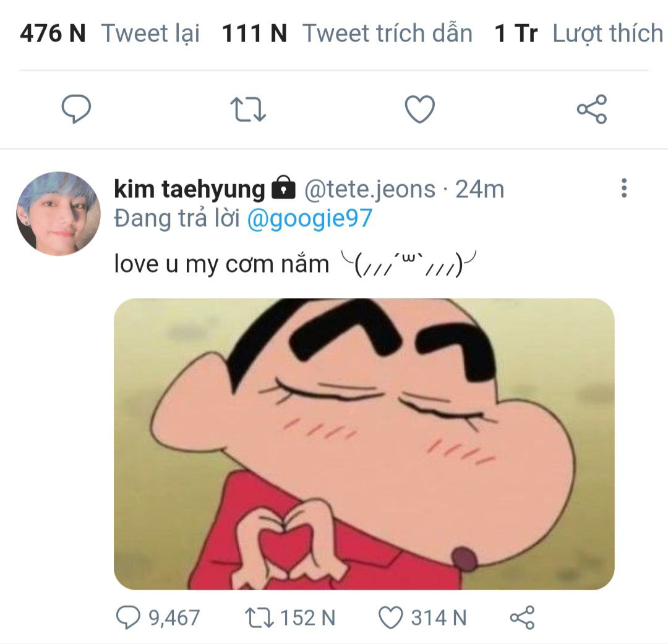Screen dimensions: 668x644
Task: Open replies icon showing 9,467 comments
Action: (x=130, y=617)
